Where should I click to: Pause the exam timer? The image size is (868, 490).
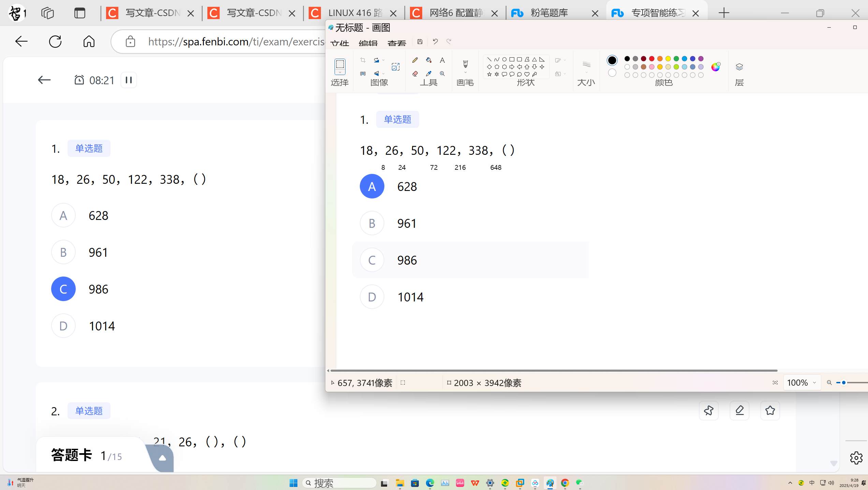coord(129,80)
